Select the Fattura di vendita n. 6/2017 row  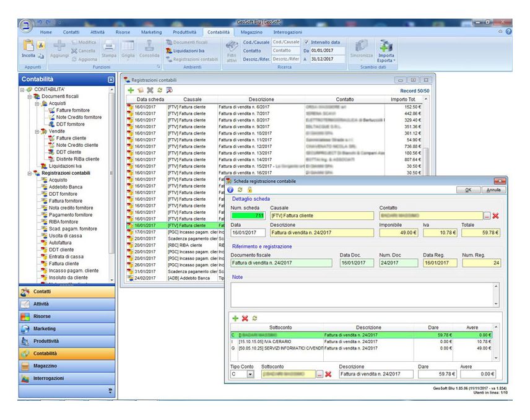tap(274, 107)
